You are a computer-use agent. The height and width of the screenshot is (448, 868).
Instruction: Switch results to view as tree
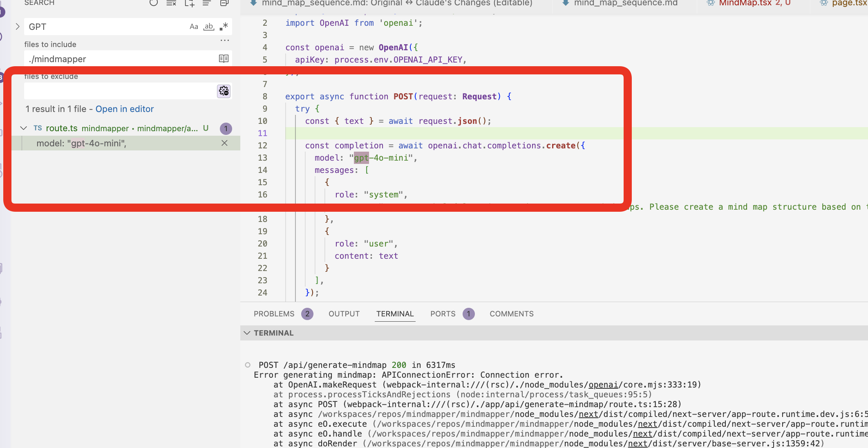[x=207, y=3]
